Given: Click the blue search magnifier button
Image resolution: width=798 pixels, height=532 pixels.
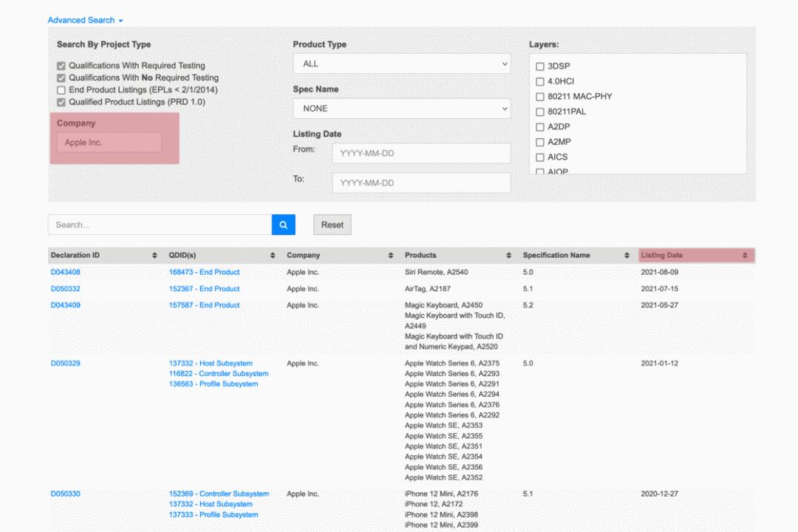Looking at the screenshot, I should tap(284, 225).
